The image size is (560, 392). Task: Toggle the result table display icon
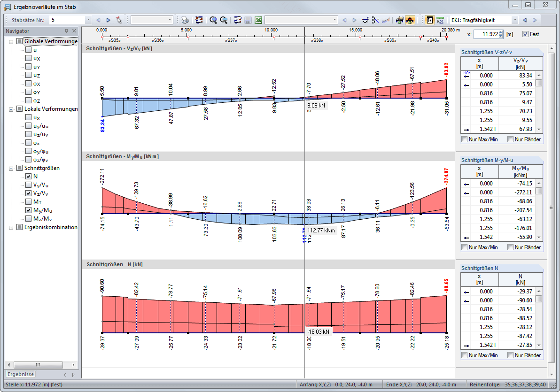pyautogui.click(x=430, y=20)
